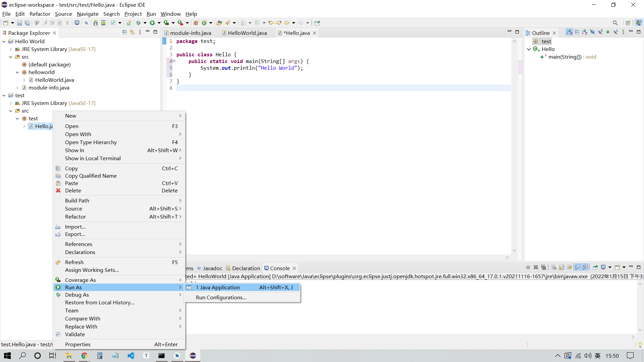Launch debug mode with the Debug toolbar icon
The image size is (644, 362).
[139, 23]
